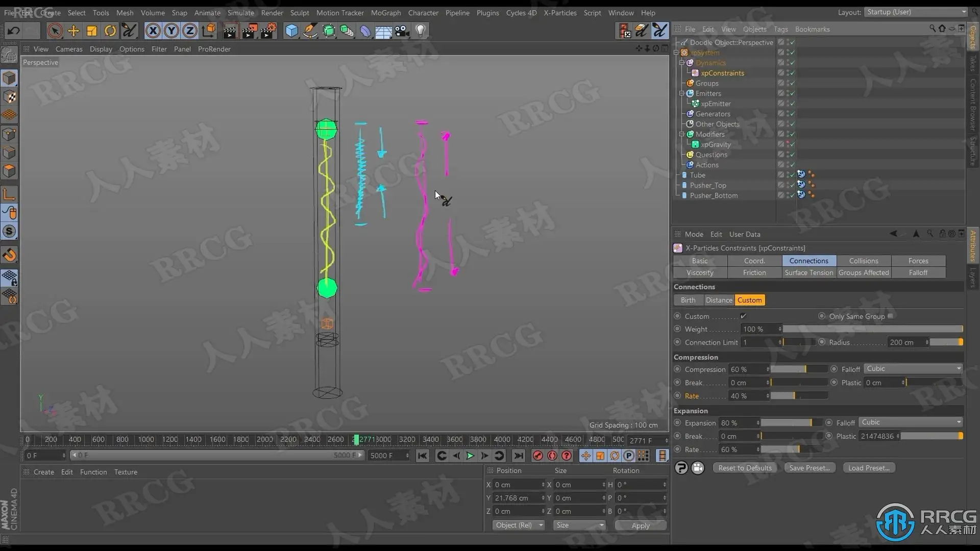Select the Rotate tool icon

(110, 31)
